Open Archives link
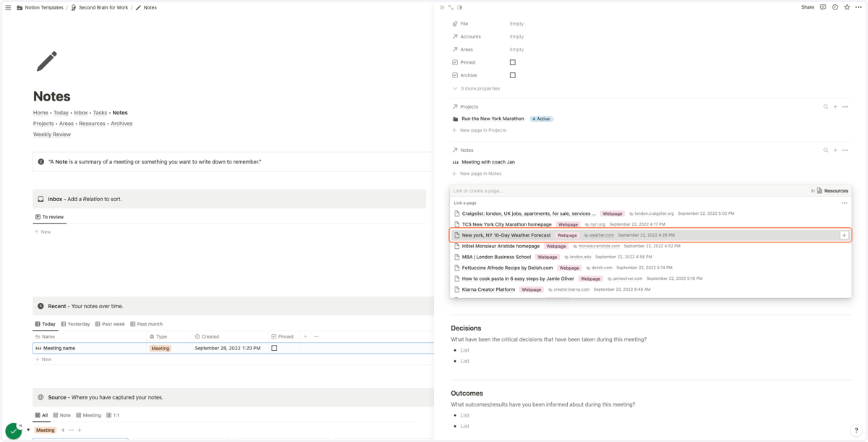Viewport: 868px width, 442px height. [122, 124]
